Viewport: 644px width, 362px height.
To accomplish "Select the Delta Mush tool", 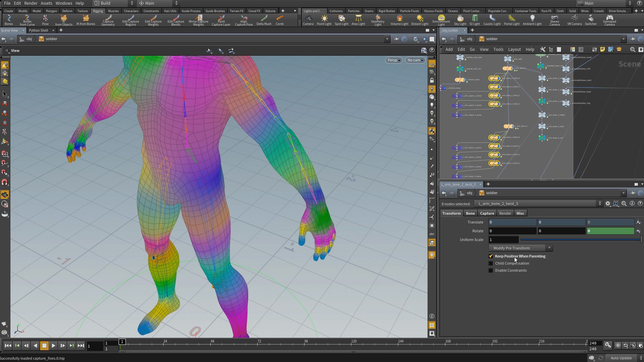I will click(x=264, y=20).
